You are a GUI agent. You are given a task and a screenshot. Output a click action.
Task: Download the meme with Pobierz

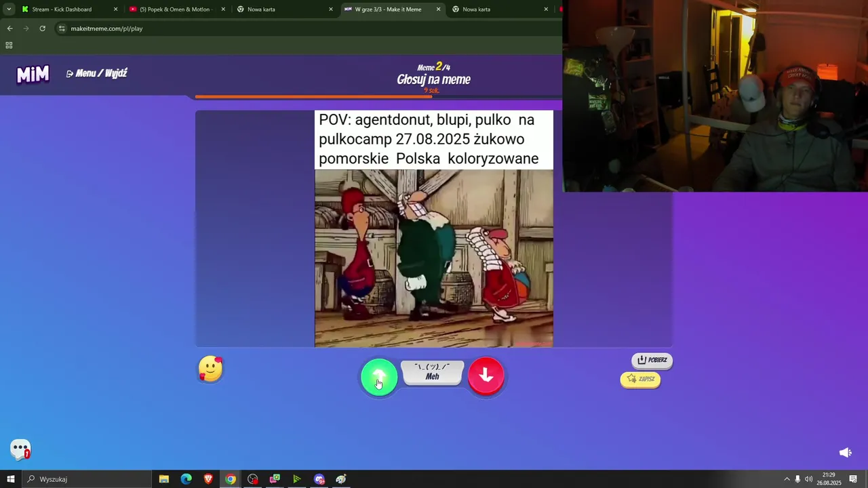click(x=652, y=360)
